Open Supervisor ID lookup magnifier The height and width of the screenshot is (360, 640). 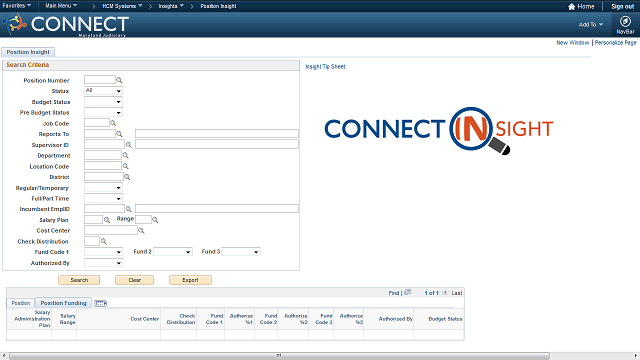[x=129, y=145]
